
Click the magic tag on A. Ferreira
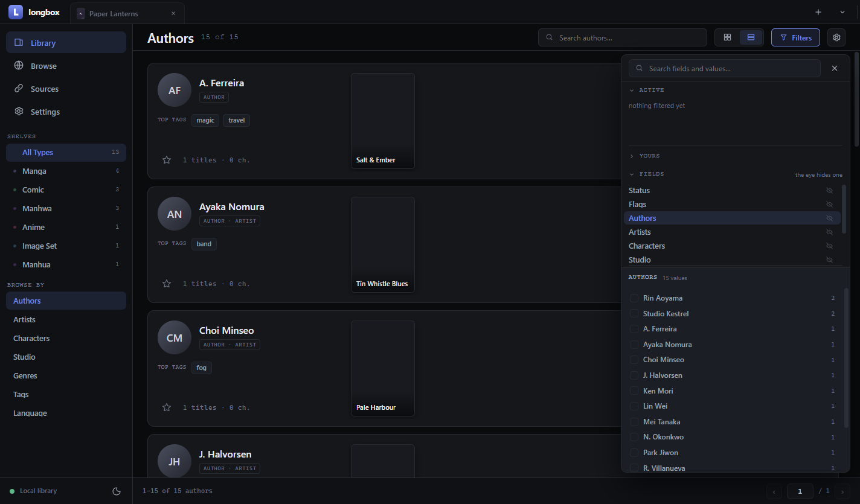point(205,120)
